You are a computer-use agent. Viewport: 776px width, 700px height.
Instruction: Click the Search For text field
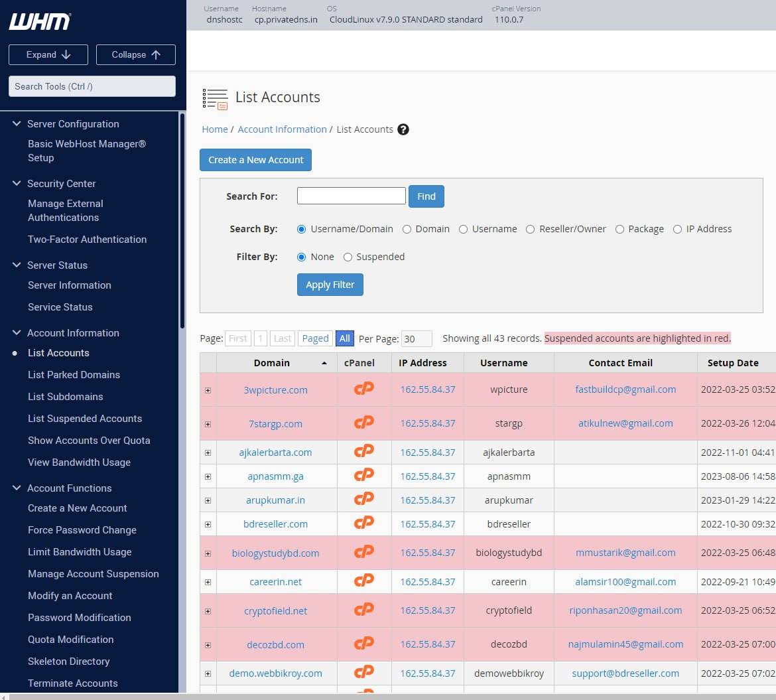[351, 196]
